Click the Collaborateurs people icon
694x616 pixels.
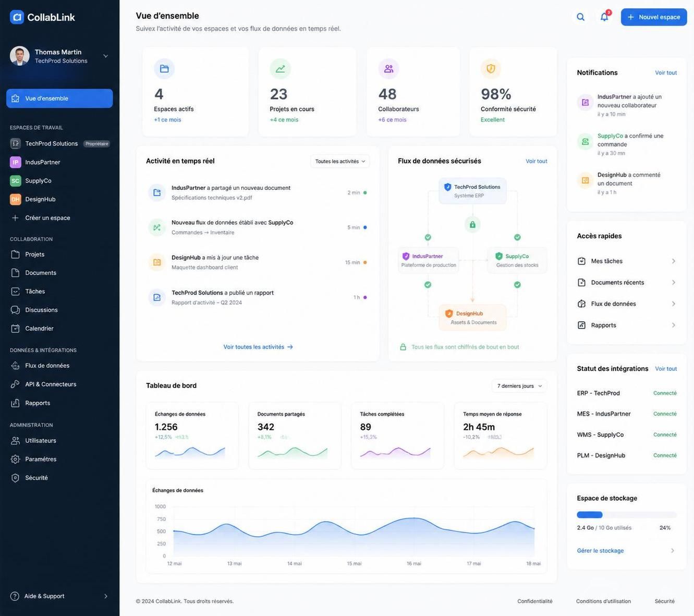pos(388,68)
